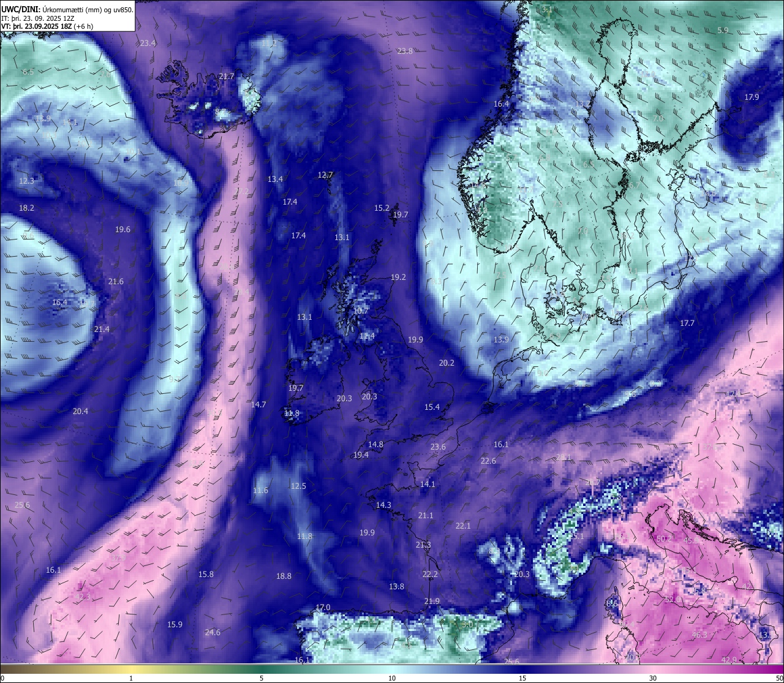Click the 23.8 value on the map

tap(405, 51)
